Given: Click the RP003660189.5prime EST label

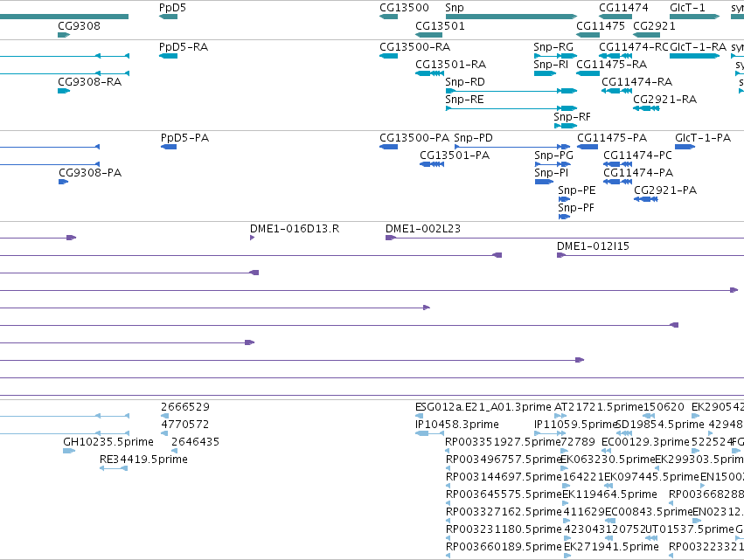Looking at the screenshot, I should point(504,547).
